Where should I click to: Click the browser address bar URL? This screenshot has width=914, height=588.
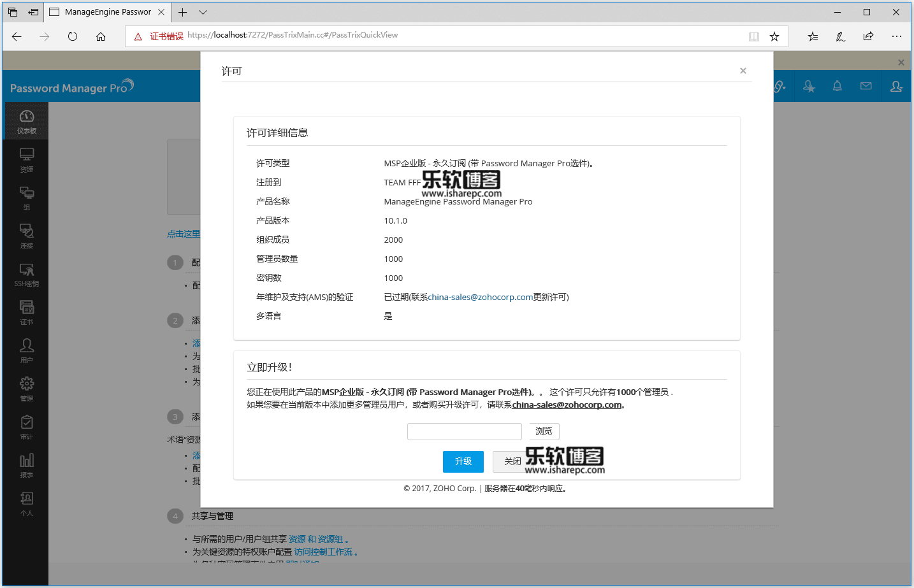tap(293, 35)
